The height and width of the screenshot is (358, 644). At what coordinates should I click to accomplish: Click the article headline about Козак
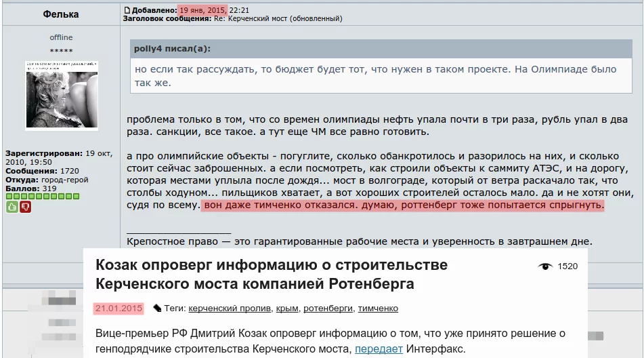272,274
